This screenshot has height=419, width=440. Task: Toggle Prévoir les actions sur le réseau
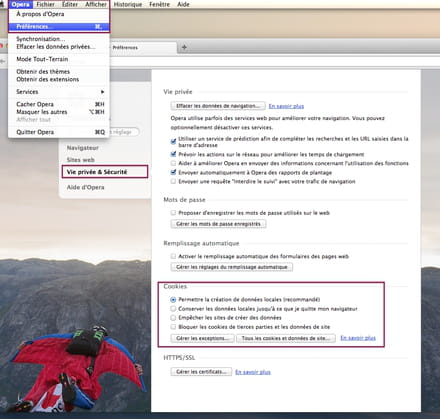(x=173, y=154)
